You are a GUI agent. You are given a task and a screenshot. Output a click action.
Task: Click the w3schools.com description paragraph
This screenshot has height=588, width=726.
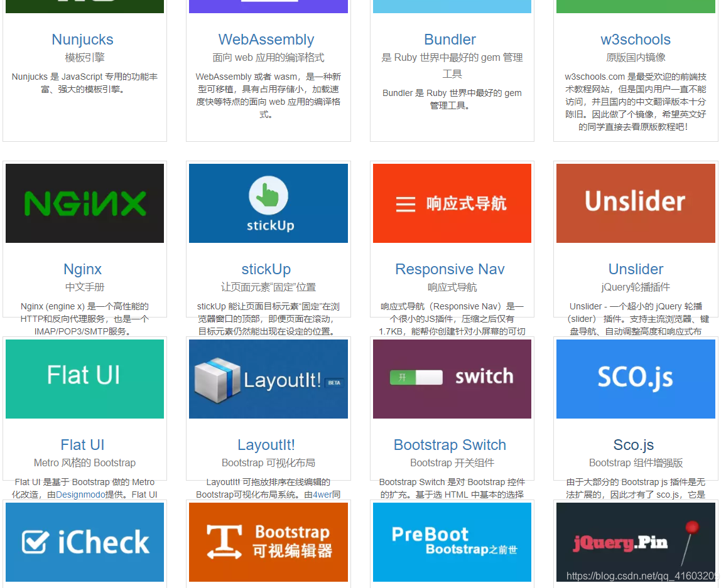click(636, 102)
